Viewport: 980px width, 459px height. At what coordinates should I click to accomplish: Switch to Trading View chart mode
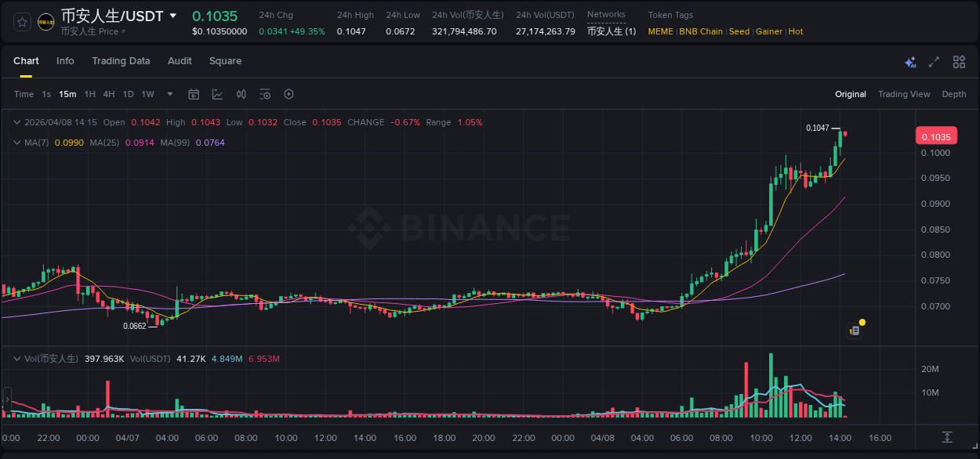click(904, 94)
